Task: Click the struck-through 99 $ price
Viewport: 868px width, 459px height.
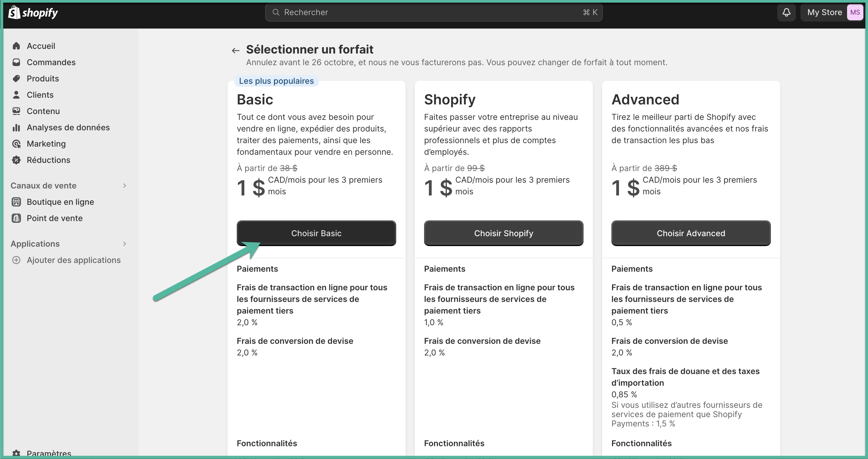Action: point(476,168)
